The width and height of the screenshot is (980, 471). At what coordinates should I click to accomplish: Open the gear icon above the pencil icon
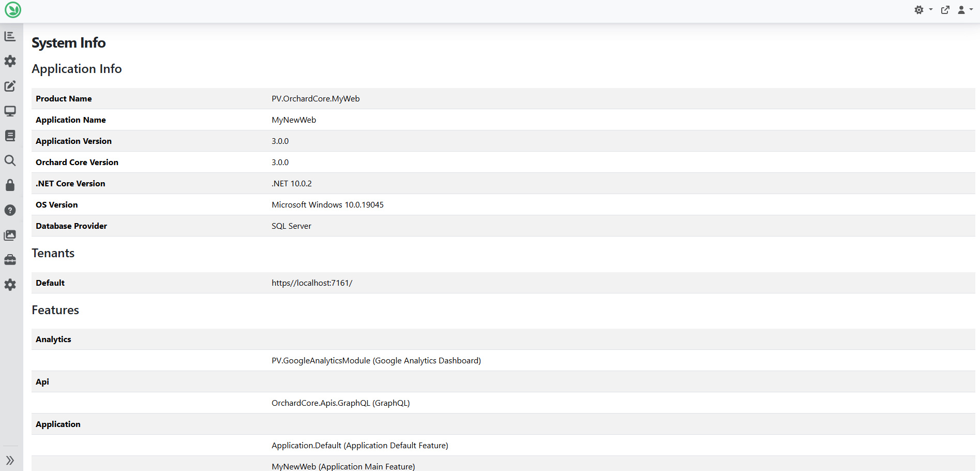click(10, 61)
